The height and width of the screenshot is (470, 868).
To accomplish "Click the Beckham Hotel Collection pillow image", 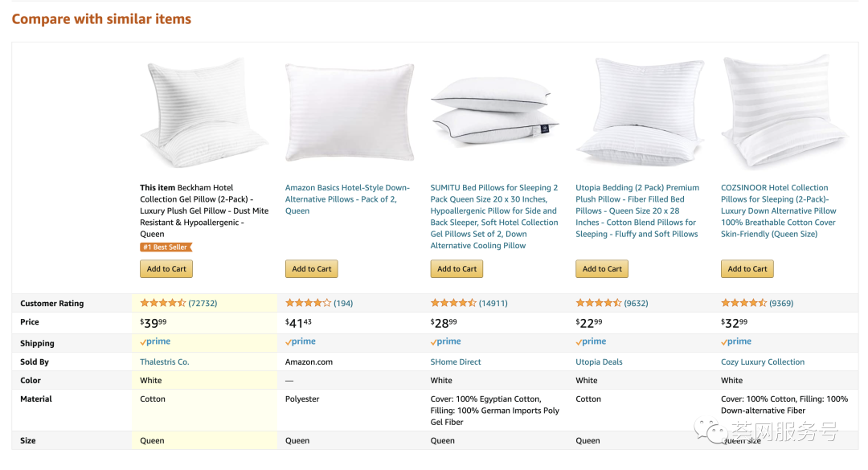I will click(204, 112).
